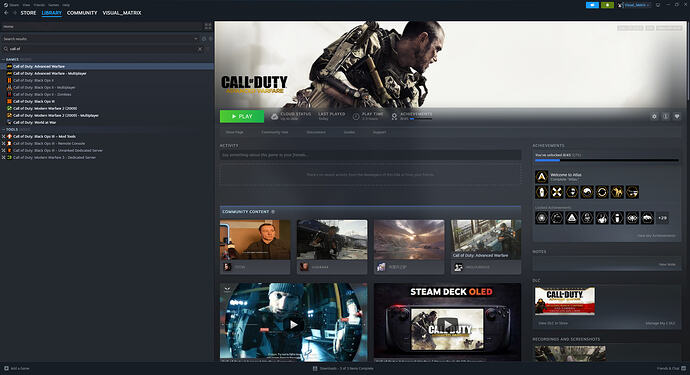The height and width of the screenshot is (375, 690).
Task: Click the green PLAY button
Action: click(x=242, y=116)
